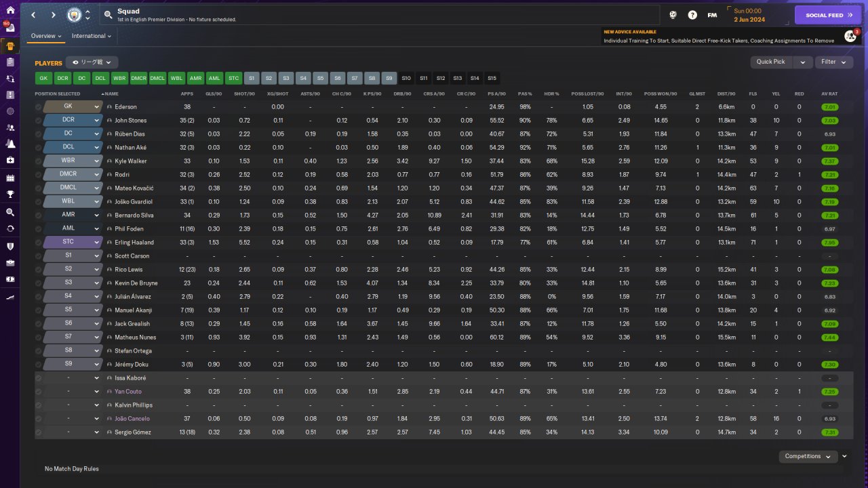Select the GK position chip
This screenshot has height=488, width=868.
(43, 78)
